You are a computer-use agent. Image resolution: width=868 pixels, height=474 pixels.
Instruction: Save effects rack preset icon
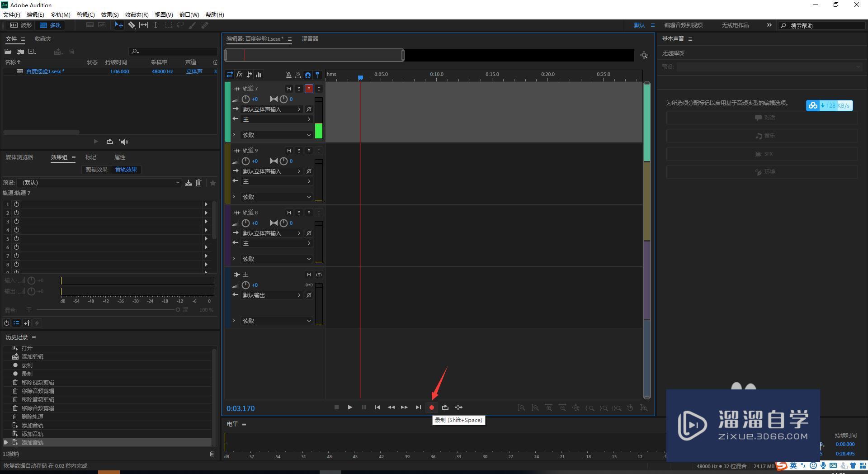pyautogui.click(x=189, y=183)
